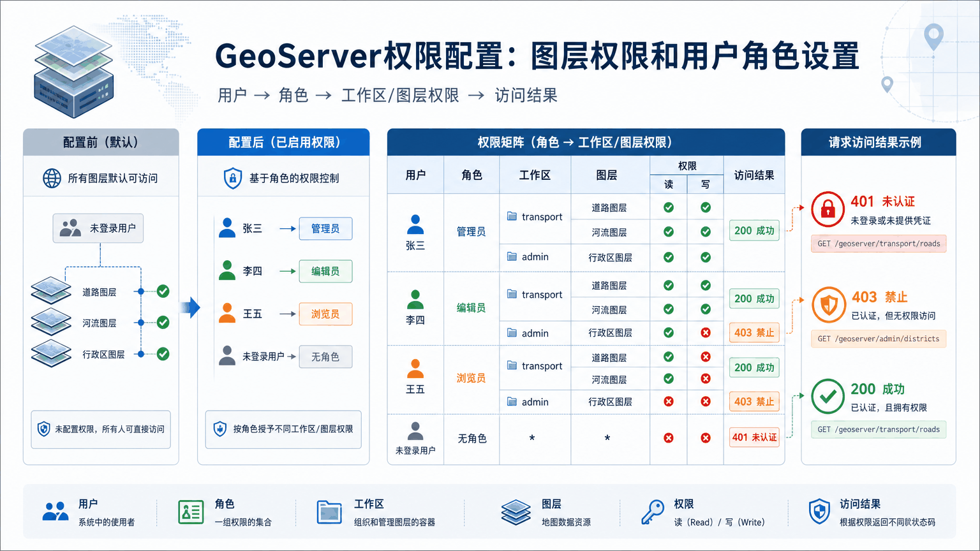Toggle 未登录用户 read permission red X in matrix
This screenshot has height=551, width=980.
click(x=669, y=438)
